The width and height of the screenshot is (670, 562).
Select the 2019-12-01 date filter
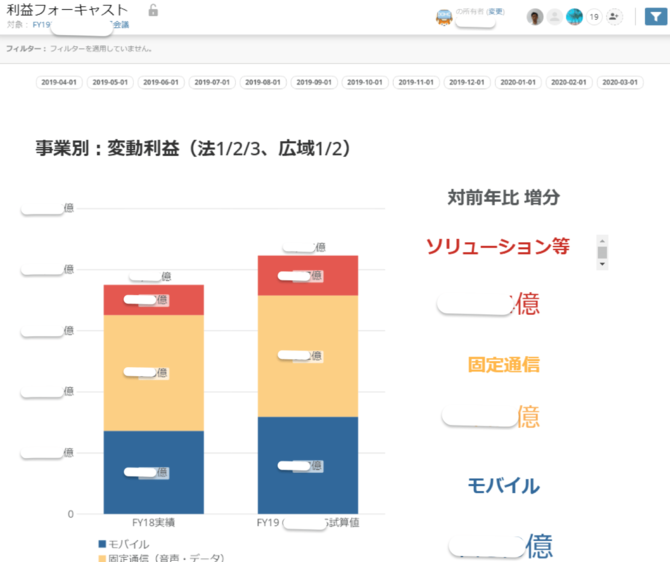click(x=467, y=82)
